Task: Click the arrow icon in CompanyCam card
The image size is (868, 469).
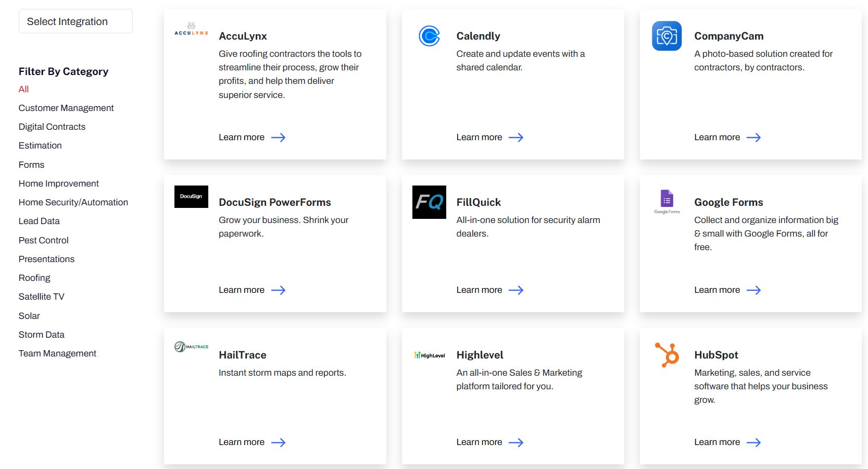Action: click(x=754, y=138)
